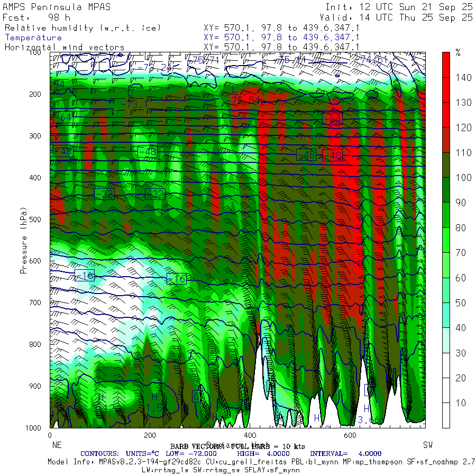Click the 700 tick on the pressure axis
The image size is (476, 476).
pyautogui.click(x=35, y=303)
